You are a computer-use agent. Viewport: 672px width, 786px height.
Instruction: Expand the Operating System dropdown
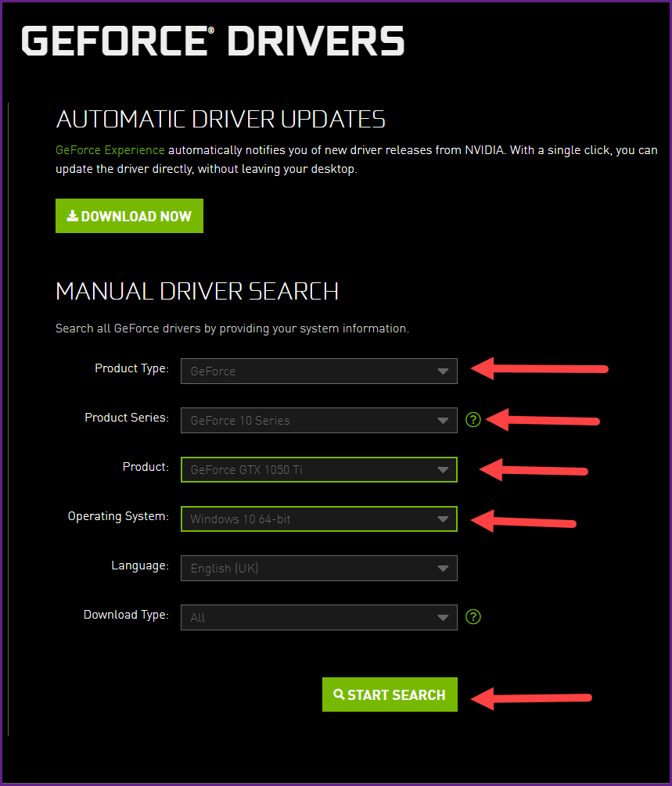pyautogui.click(x=319, y=519)
